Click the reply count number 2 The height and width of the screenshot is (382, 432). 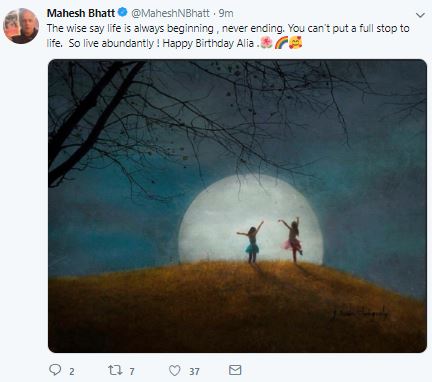click(x=72, y=371)
